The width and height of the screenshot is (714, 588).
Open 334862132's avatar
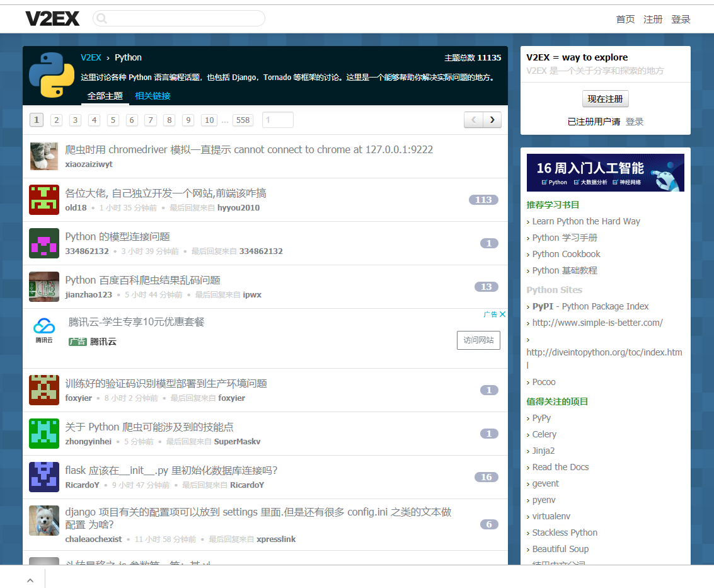(44, 243)
